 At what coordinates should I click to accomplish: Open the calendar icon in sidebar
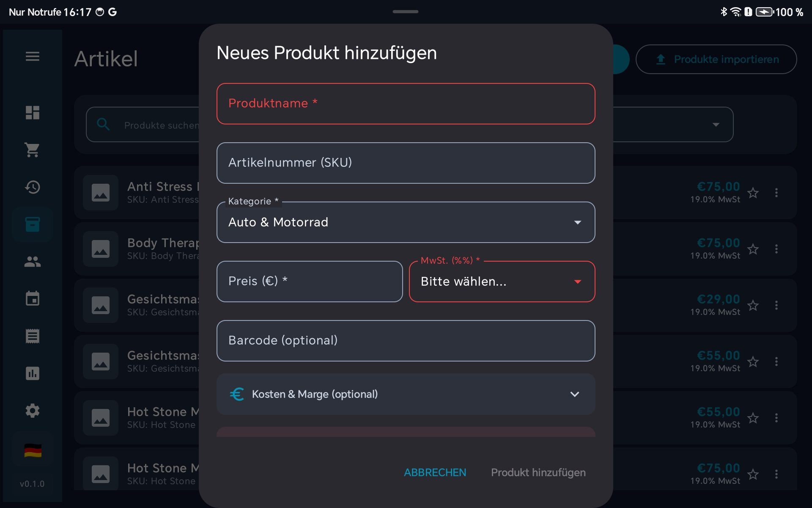point(33,299)
